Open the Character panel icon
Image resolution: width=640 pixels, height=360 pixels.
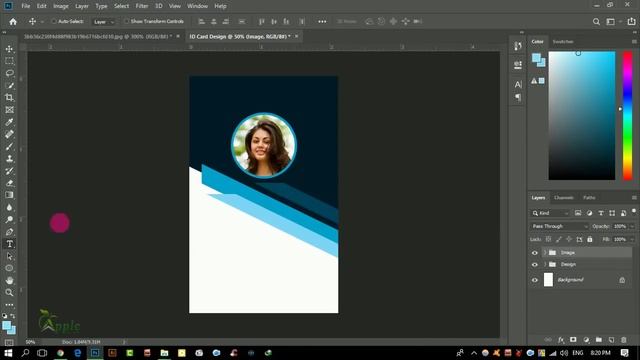click(518, 84)
